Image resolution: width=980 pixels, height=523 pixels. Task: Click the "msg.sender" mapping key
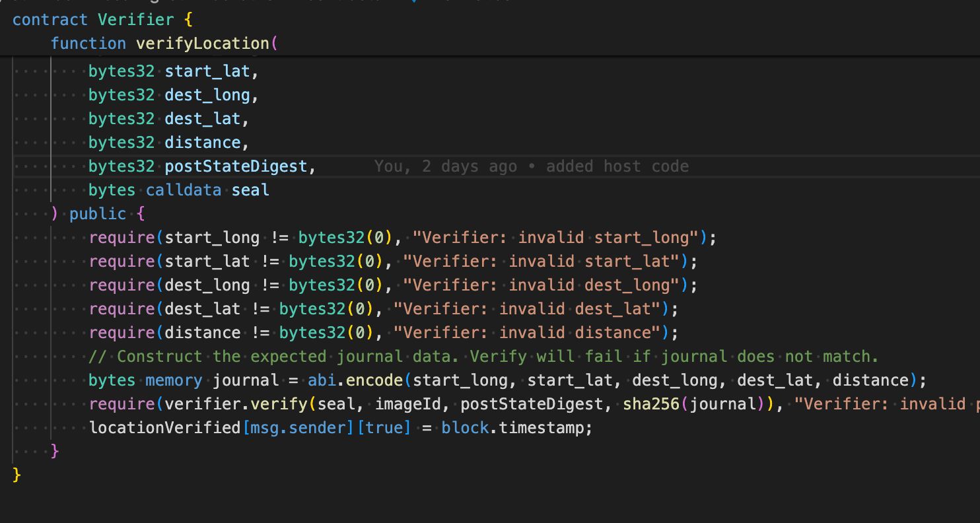[x=298, y=428]
